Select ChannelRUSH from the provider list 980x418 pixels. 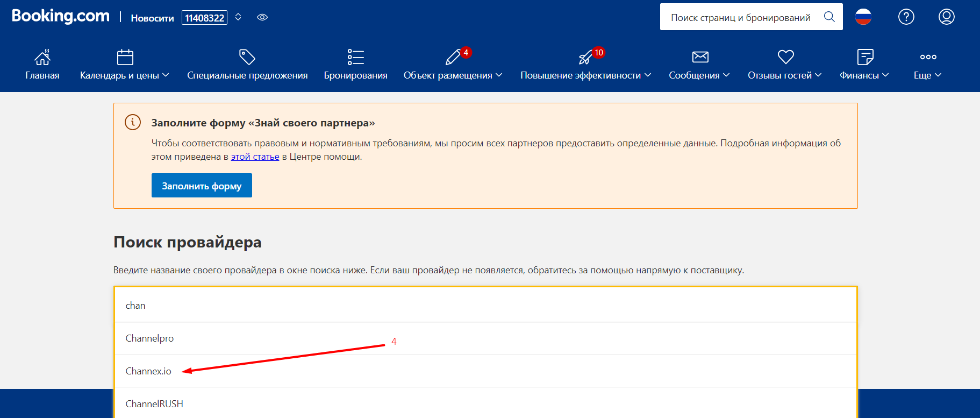tap(485, 403)
